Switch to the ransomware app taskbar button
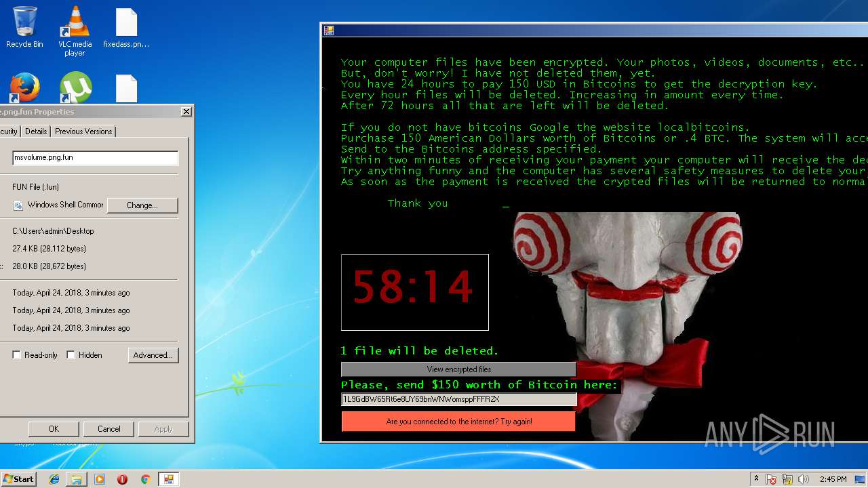The height and width of the screenshot is (488, 868). pyautogui.click(x=168, y=479)
